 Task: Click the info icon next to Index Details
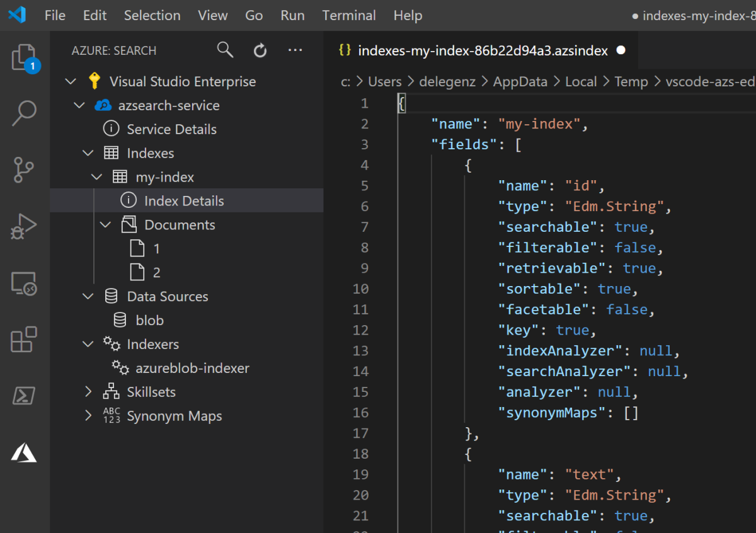tap(129, 201)
